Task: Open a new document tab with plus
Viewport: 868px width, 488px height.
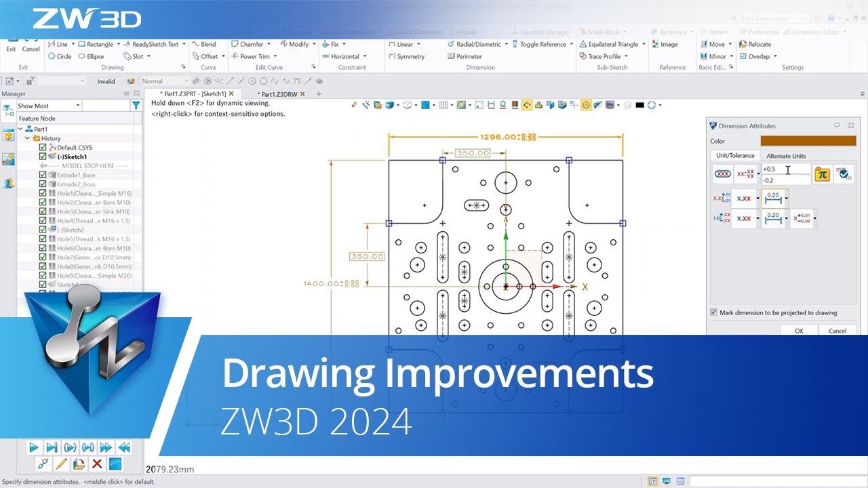Action: 319,94
